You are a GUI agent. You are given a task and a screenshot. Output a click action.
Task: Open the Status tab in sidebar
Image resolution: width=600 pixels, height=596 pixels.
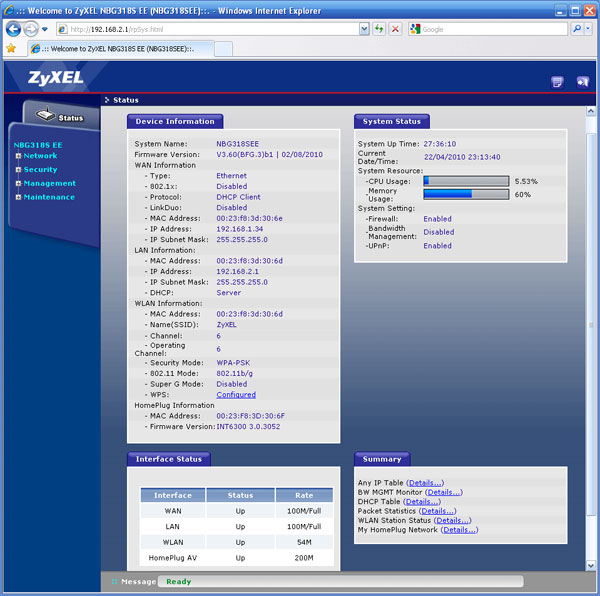pos(61,116)
